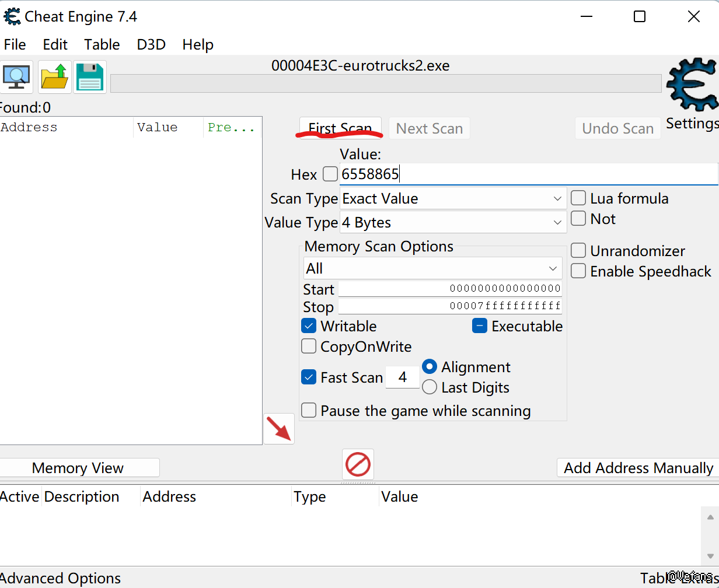The image size is (719, 588).
Task: Click the Next Scan button
Action: (430, 128)
